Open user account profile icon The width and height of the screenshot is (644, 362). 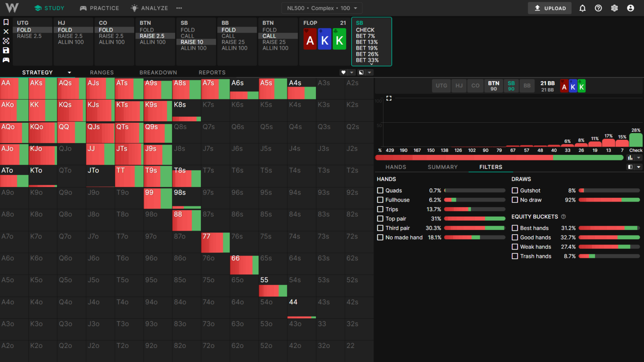630,8
